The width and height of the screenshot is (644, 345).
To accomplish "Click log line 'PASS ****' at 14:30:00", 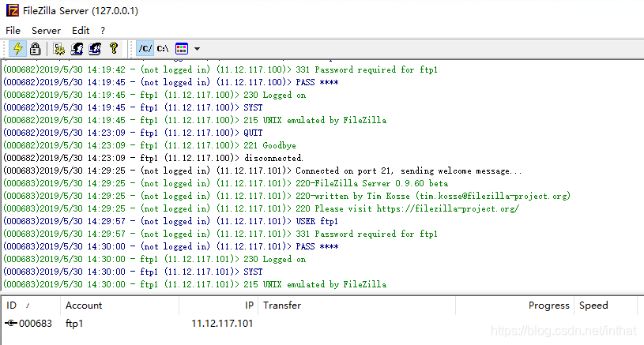I will point(171,246).
